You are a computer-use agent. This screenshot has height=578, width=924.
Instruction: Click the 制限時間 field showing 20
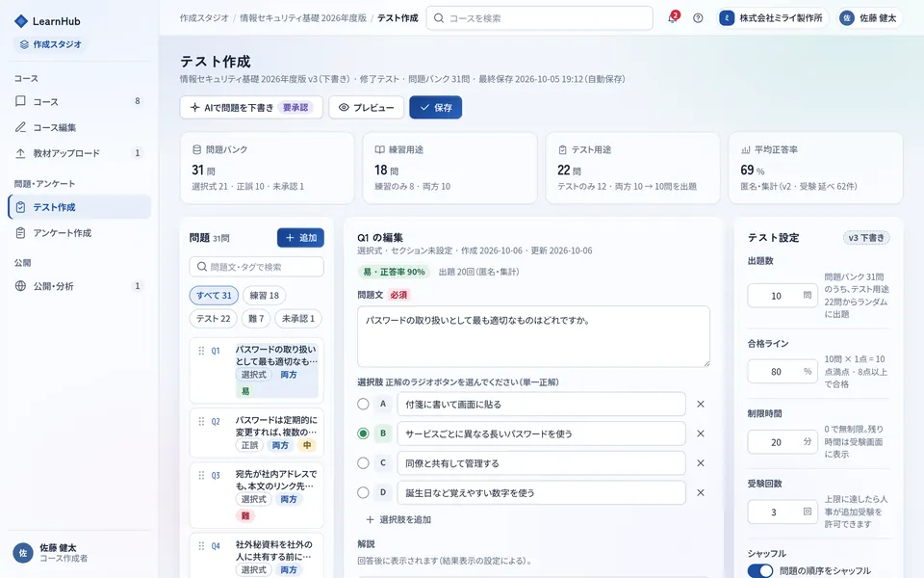(x=782, y=442)
